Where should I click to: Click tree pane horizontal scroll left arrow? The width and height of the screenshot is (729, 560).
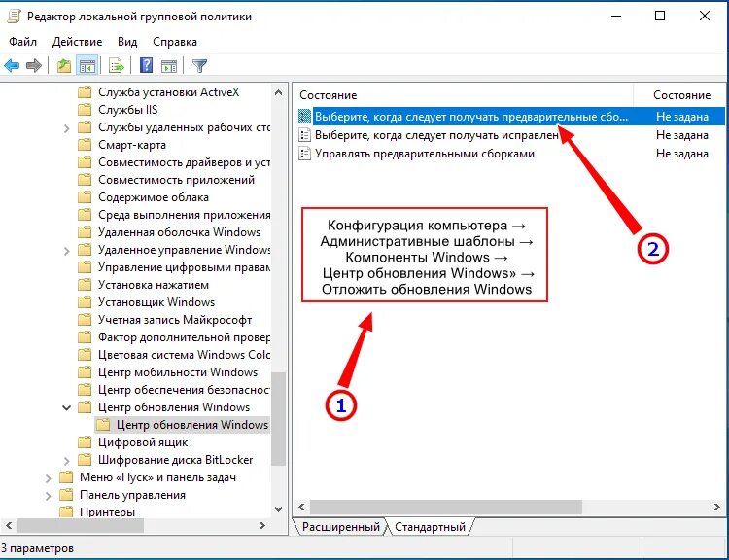pyautogui.click(x=9, y=526)
